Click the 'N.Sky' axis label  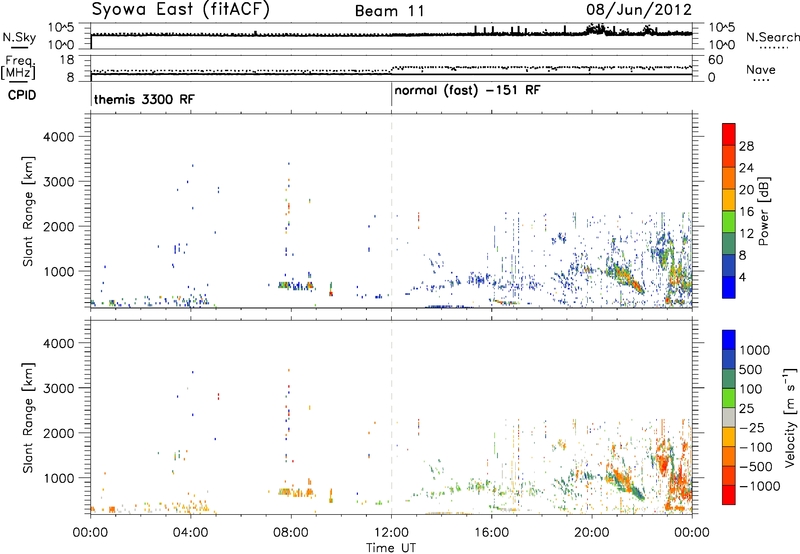[19, 37]
